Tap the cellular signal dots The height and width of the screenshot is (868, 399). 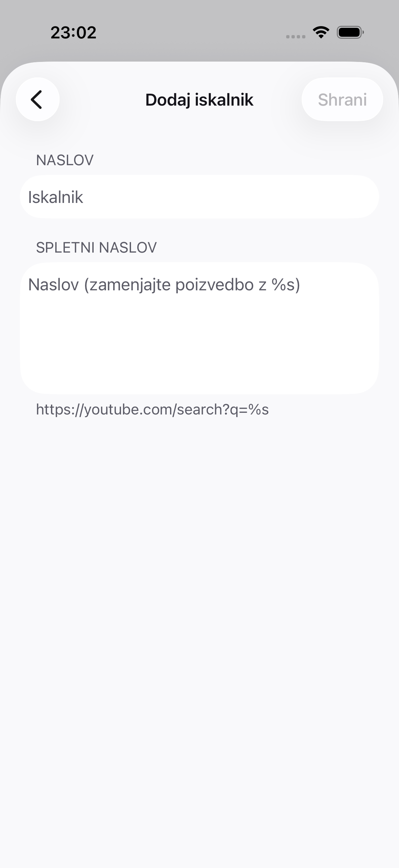[296, 36]
